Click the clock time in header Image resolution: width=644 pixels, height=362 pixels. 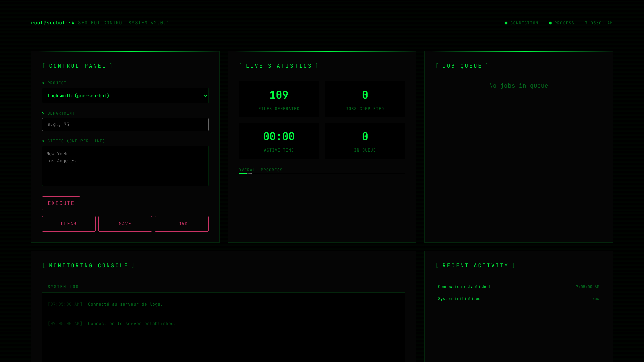[599, 23]
